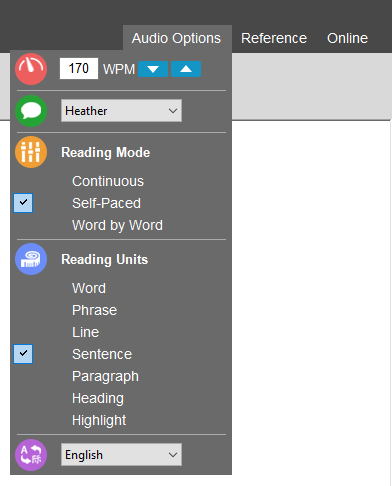Viewport: 392px width, 486px height.
Task: Open the English language dropdown
Action: coord(121,455)
